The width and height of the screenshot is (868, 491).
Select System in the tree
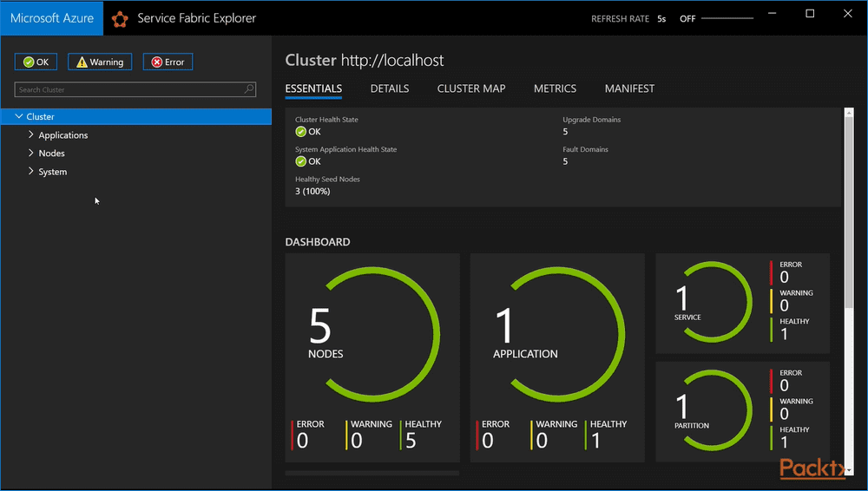(53, 172)
